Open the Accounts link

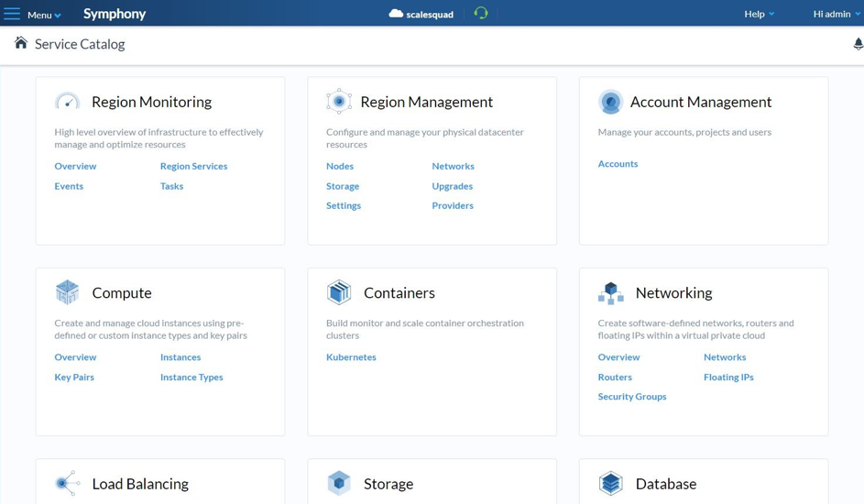(618, 164)
